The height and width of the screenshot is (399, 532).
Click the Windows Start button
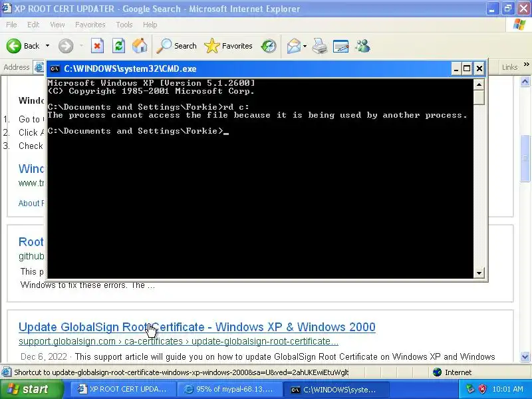31,389
